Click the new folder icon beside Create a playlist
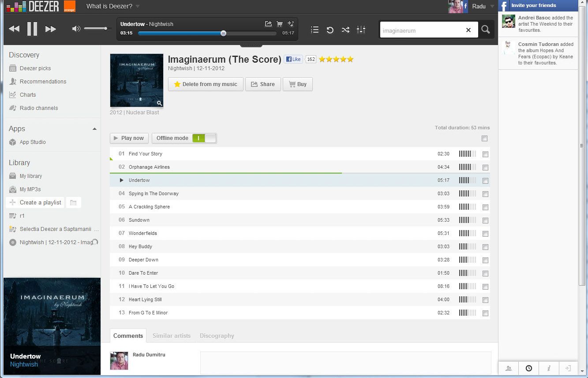Screen dimensions: 588x378 [73, 203]
